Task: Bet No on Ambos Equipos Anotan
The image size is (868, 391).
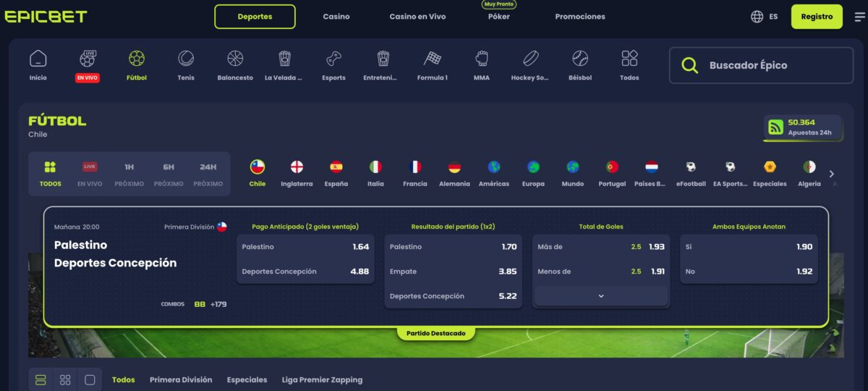Action: [x=749, y=272]
